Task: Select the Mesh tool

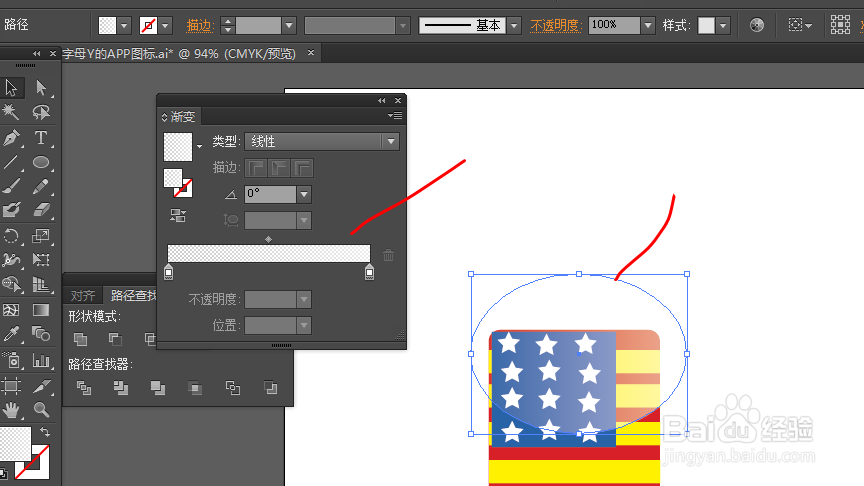Action: (x=11, y=310)
